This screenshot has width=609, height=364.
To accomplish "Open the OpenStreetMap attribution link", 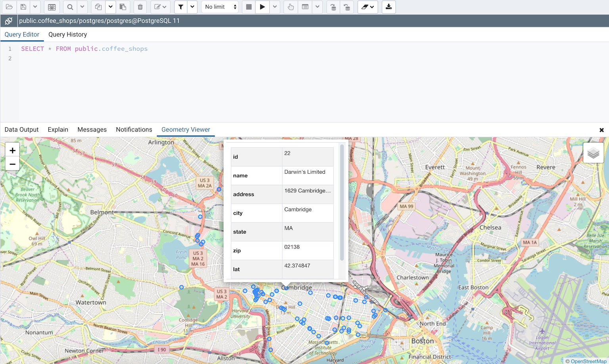I will click(588, 361).
